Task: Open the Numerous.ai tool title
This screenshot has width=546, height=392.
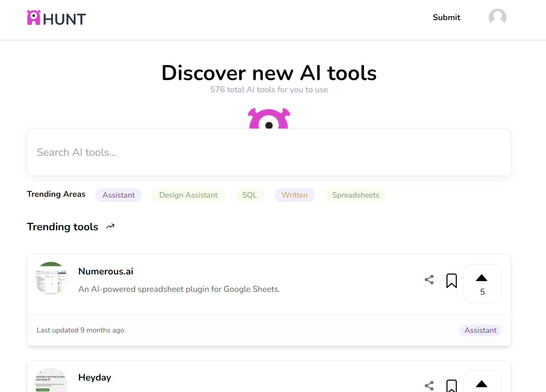Action: [106, 271]
